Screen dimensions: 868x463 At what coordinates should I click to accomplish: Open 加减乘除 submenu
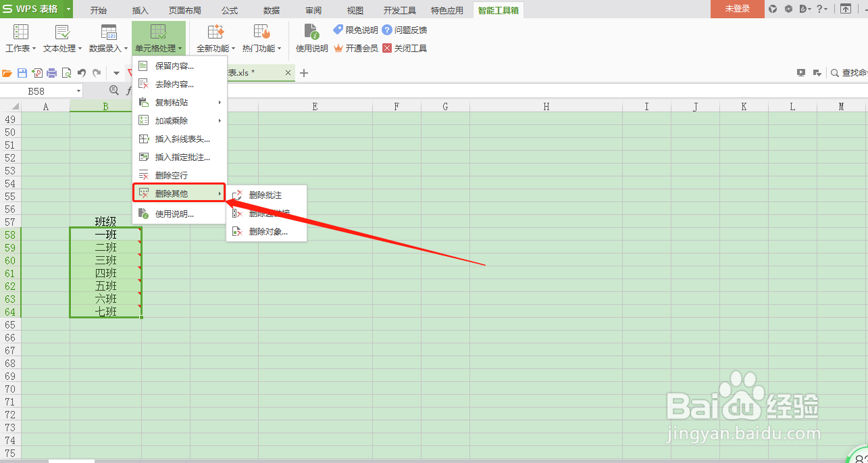180,121
